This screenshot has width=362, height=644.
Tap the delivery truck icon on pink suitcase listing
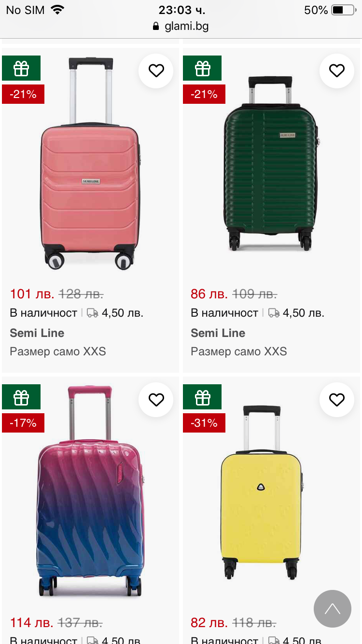pos(92,313)
